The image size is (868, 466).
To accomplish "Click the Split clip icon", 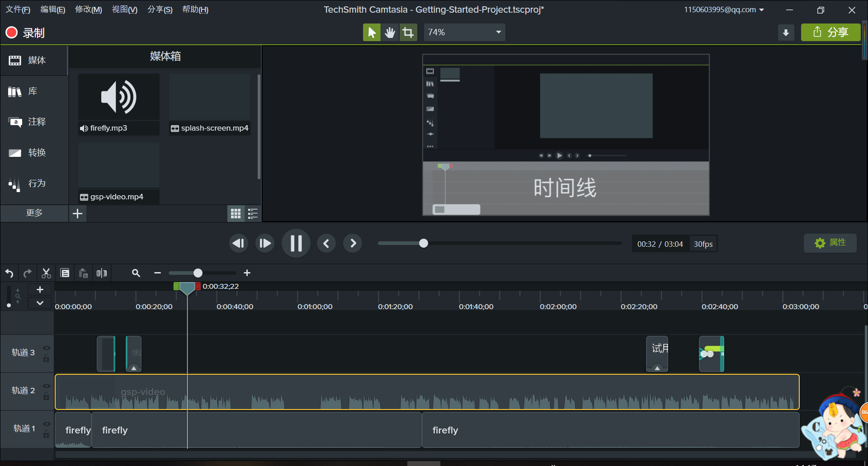I will (x=102, y=273).
